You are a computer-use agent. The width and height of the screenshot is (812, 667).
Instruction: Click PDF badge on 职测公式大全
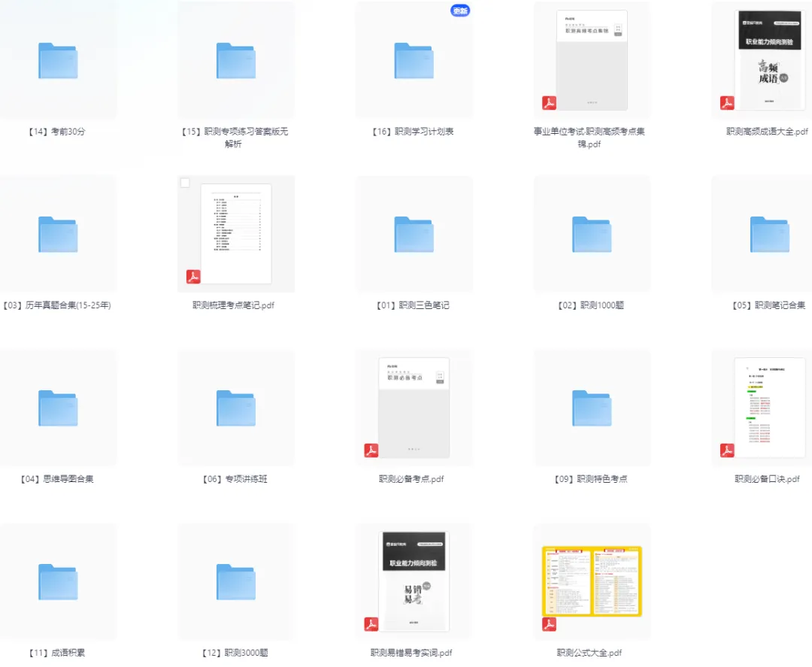click(x=549, y=624)
